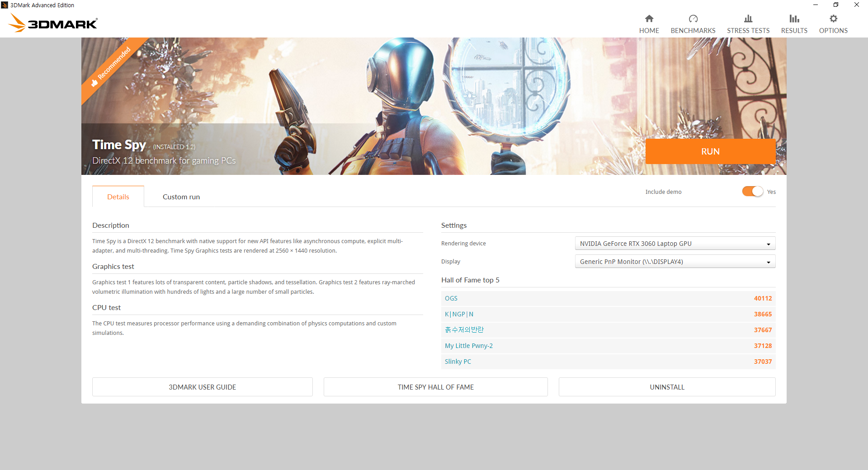Open the 3DMark User Guide
Screen dimensions: 868x470
pyautogui.click(x=203, y=387)
